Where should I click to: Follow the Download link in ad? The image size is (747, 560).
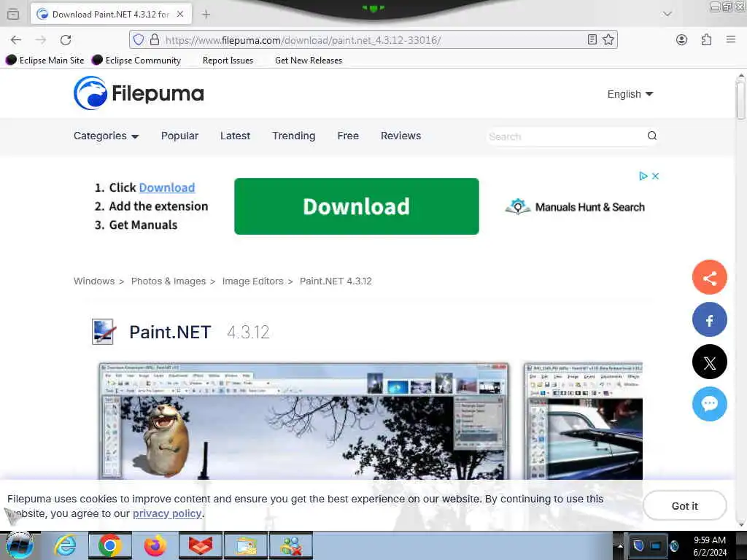tap(167, 187)
